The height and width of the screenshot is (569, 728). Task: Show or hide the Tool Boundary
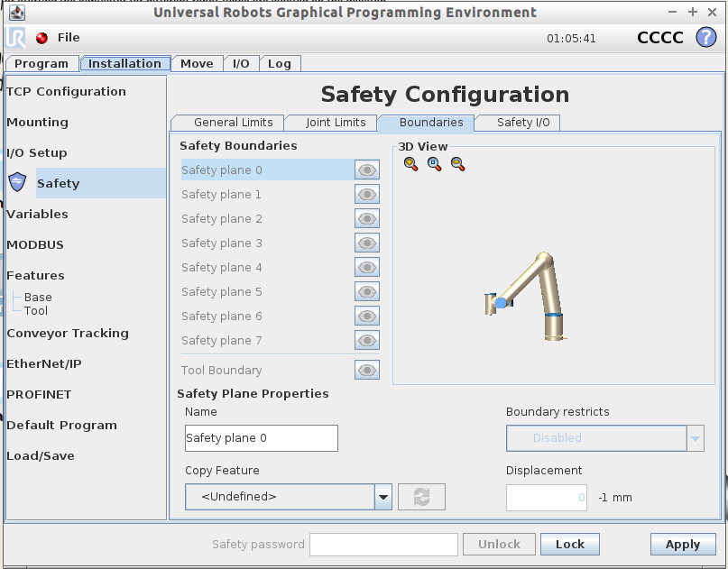click(x=366, y=370)
